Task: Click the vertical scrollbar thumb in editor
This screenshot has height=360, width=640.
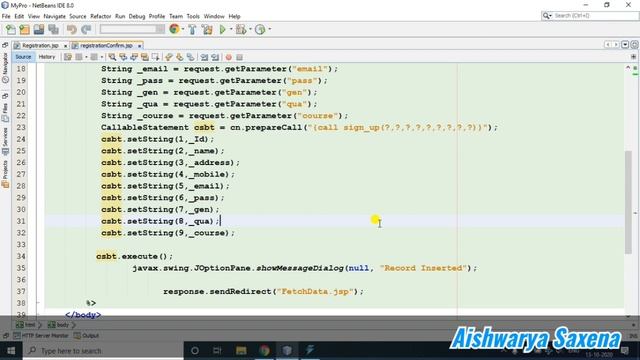Action: pyautogui.click(x=628, y=202)
